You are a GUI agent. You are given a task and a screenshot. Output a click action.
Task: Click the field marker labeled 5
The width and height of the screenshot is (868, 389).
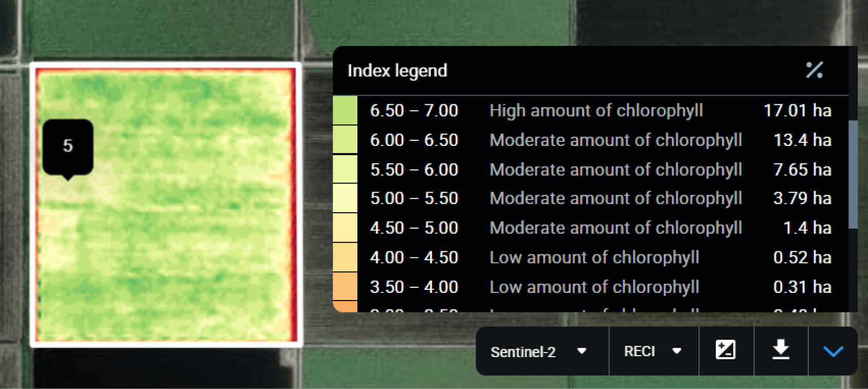pyautogui.click(x=68, y=149)
